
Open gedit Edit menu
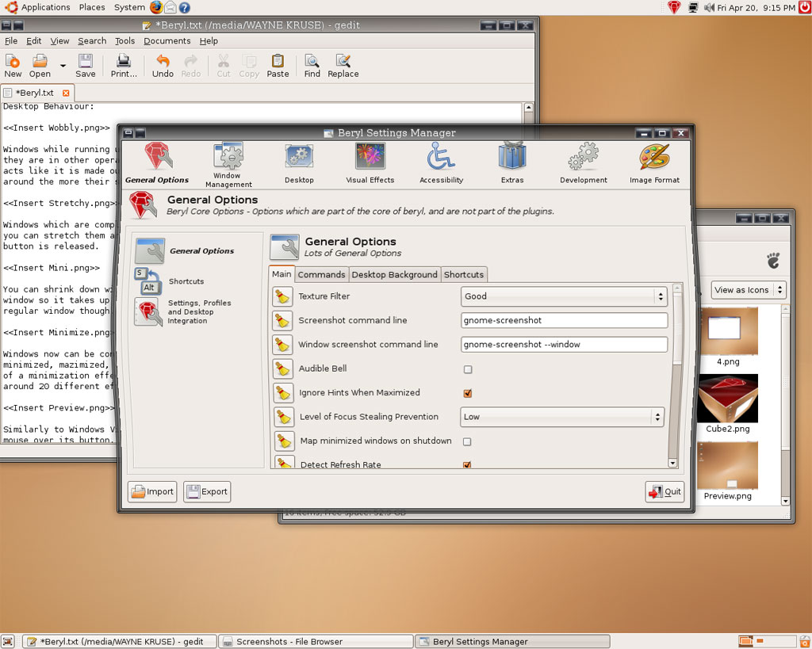[x=33, y=41]
